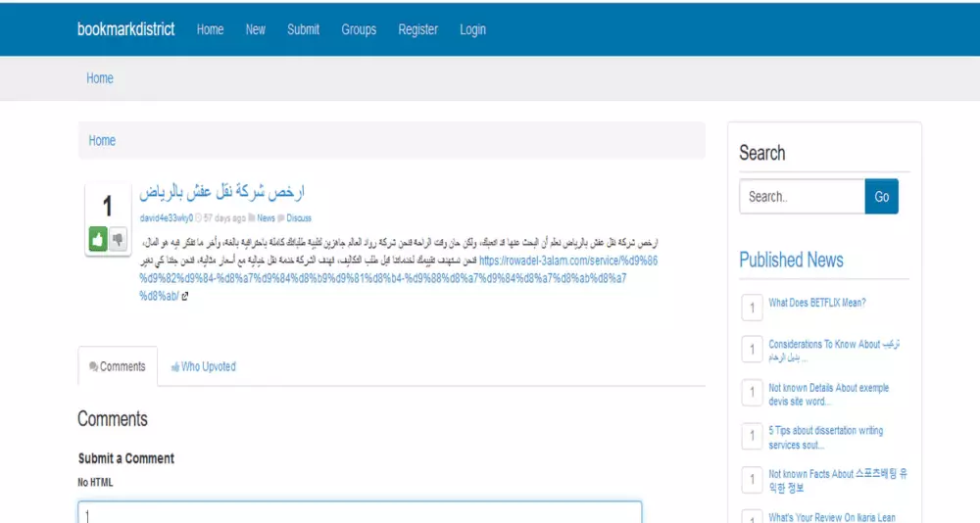The image size is (980, 523).
Task: Click the external link icon after the URL
Action: [184, 296]
